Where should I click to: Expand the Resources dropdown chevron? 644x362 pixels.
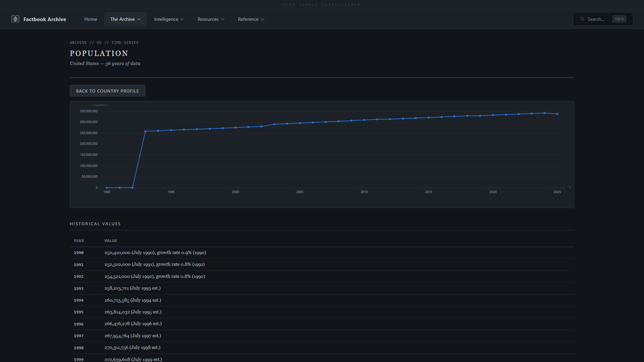[x=223, y=19]
